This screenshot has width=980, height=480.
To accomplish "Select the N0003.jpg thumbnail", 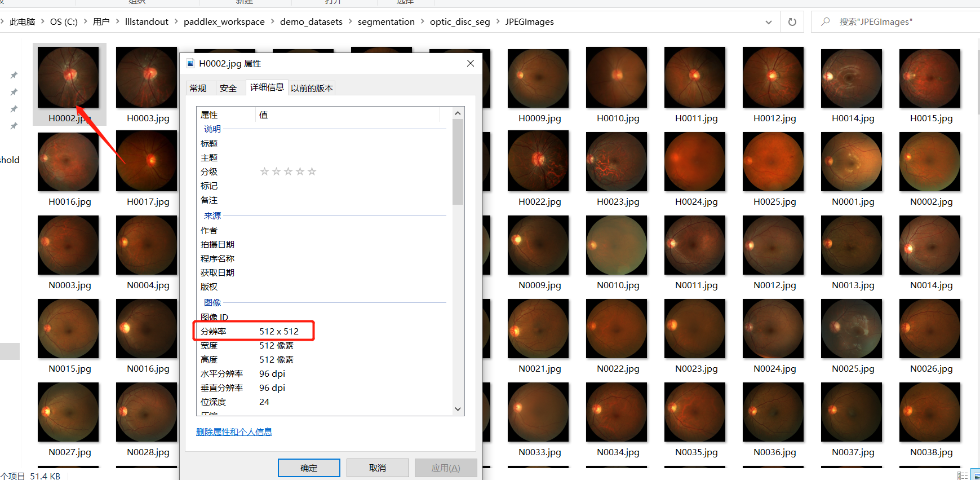I will [x=68, y=245].
